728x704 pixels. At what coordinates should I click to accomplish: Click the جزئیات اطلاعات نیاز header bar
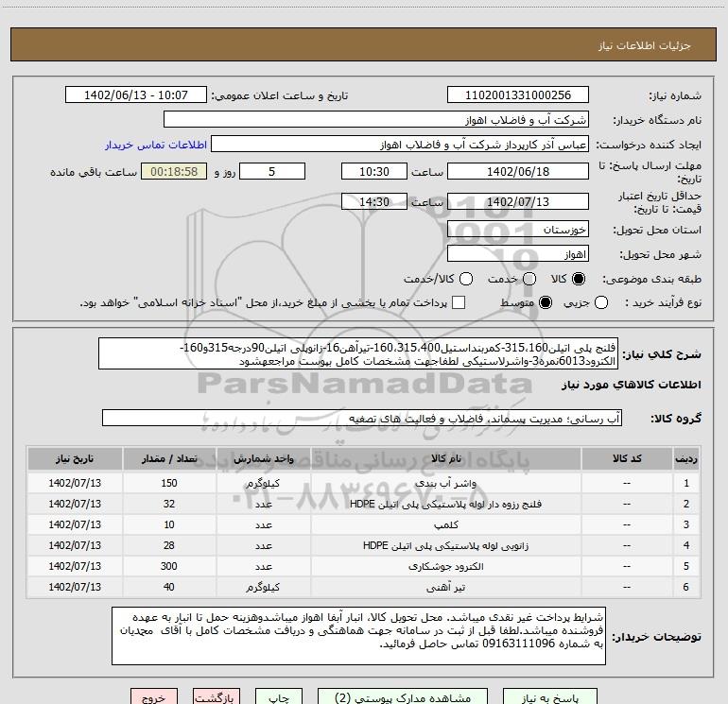click(x=363, y=44)
